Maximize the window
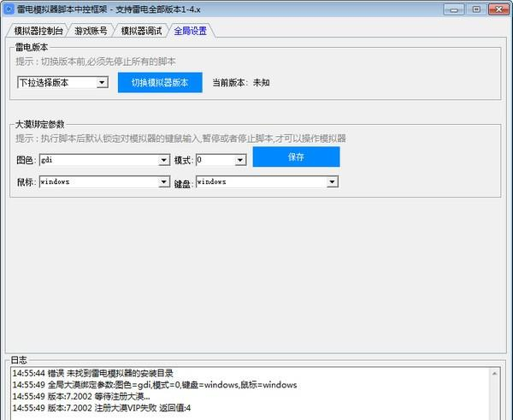Viewport: 513px width, 420px height. [x=476, y=9]
